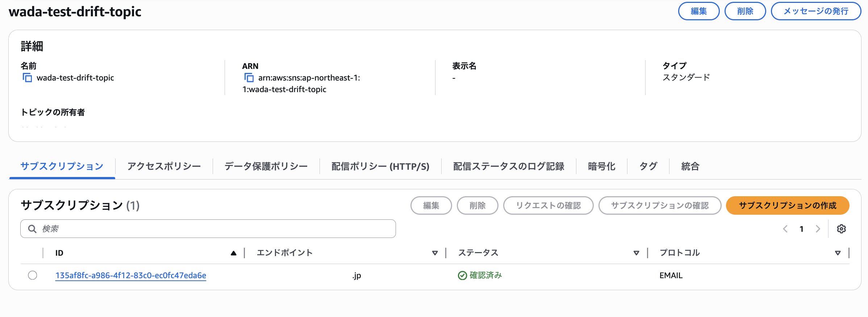Click the wada-test-drift-topic page heading
Viewport: 868px width, 317px height.
(75, 12)
